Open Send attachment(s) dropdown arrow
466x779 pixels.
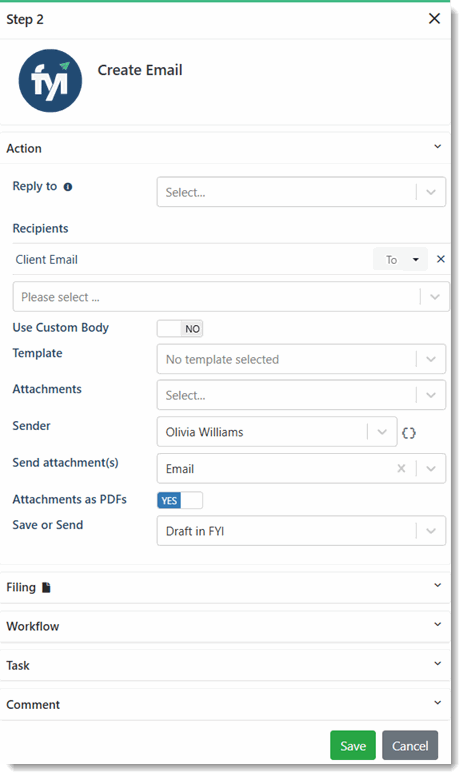click(x=431, y=468)
